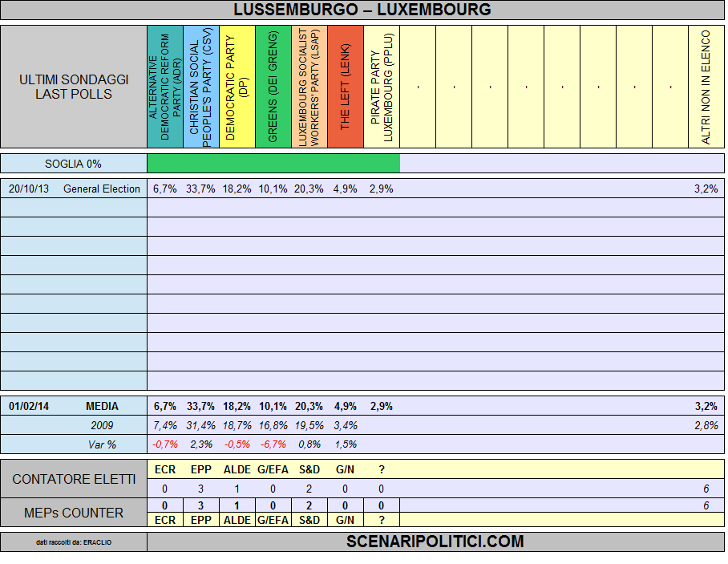Open the SCENARIPOLITICI.COM link
Image resolution: width=728 pixels, height=564 pixels.
(x=435, y=542)
